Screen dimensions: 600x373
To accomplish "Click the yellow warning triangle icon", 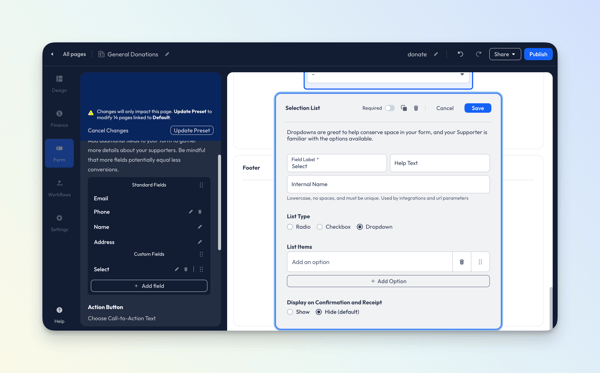I will click(91, 113).
